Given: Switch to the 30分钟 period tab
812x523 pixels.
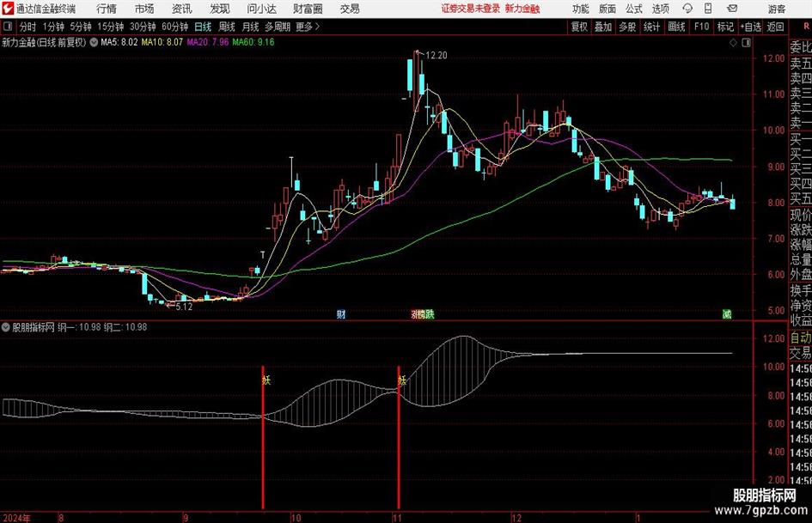Looking at the screenshot, I should (x=143, y=27).
